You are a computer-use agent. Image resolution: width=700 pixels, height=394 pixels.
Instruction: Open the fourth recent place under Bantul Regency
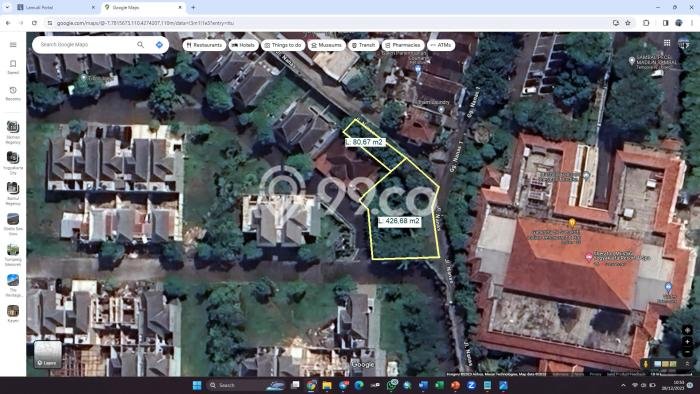(x=13, y=224)
